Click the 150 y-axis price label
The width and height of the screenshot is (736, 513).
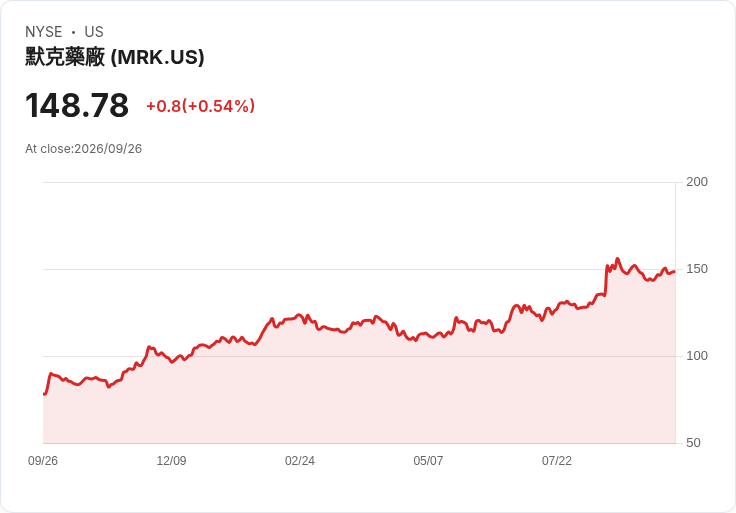click(697, 269)
